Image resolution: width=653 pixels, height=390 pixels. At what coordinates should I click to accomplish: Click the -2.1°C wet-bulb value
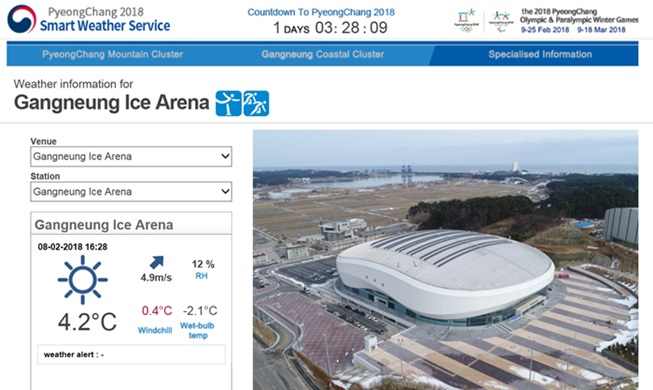[x=200, y=311]
